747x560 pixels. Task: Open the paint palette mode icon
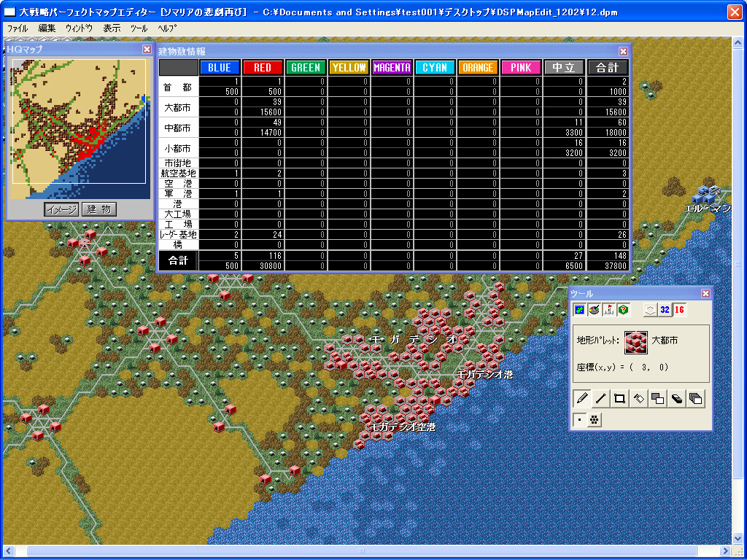[x=595, y=309]
